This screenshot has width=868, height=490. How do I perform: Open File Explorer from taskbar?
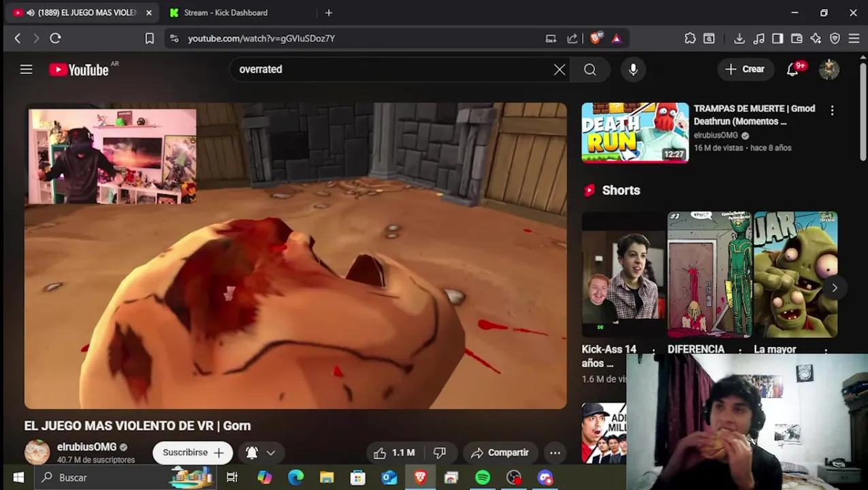(x=327, y=478)
